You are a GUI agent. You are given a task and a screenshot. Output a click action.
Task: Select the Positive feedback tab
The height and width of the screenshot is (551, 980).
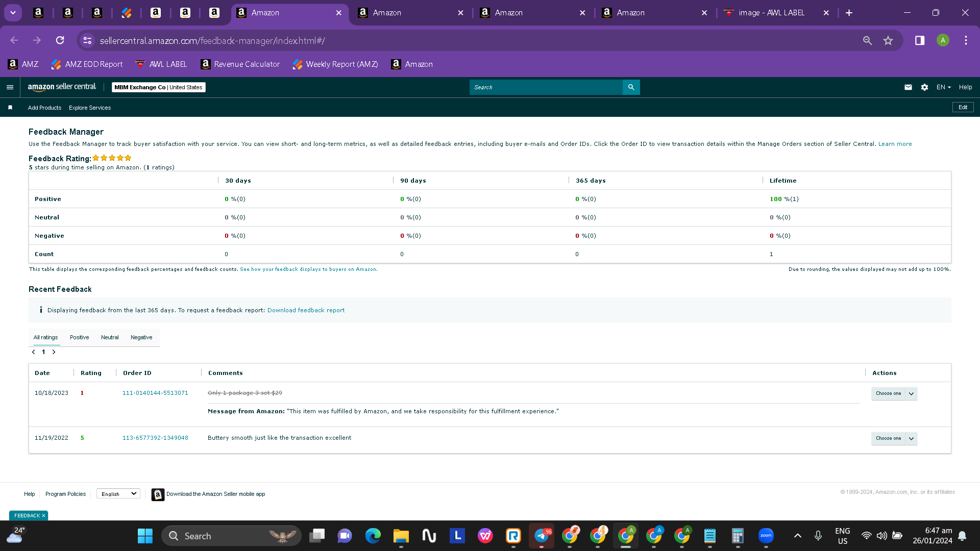click(x=79, y=338)
